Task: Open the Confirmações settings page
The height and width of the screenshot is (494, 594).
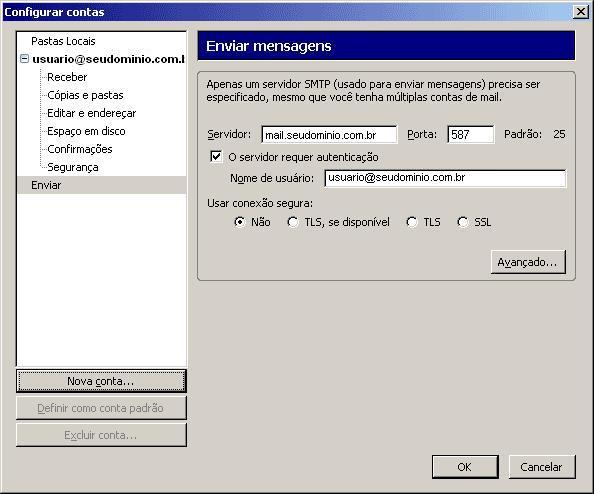Action: [x=80, y=149]
